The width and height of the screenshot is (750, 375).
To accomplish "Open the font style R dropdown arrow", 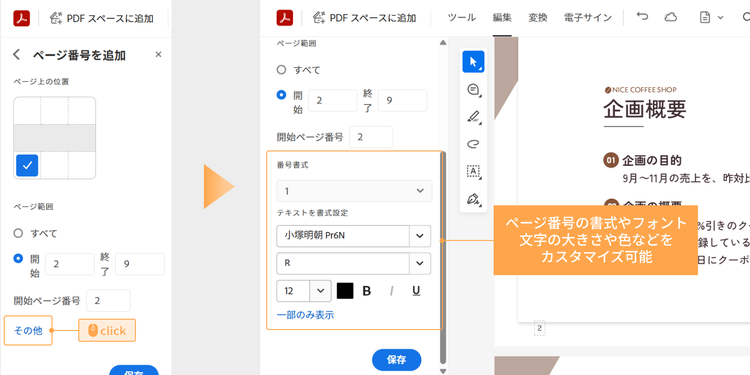I will click(x=420, y=263).
